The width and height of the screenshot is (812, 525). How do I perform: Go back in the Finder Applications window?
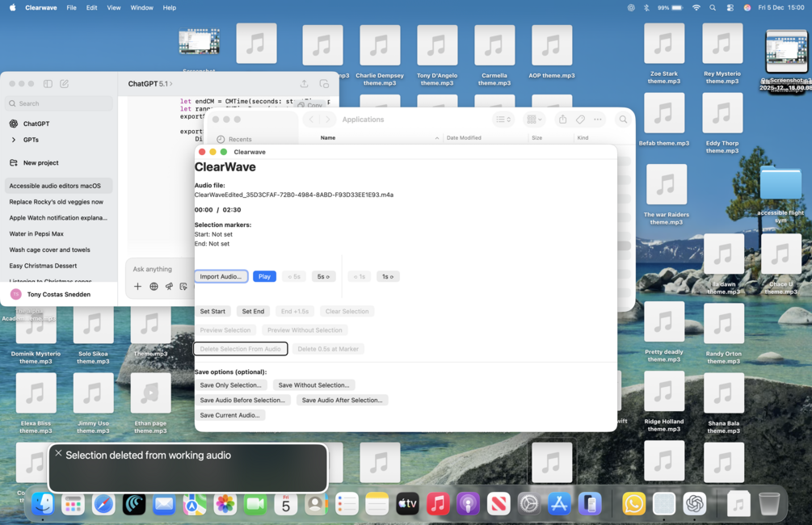pyautogui.click(x=311, y=119)
